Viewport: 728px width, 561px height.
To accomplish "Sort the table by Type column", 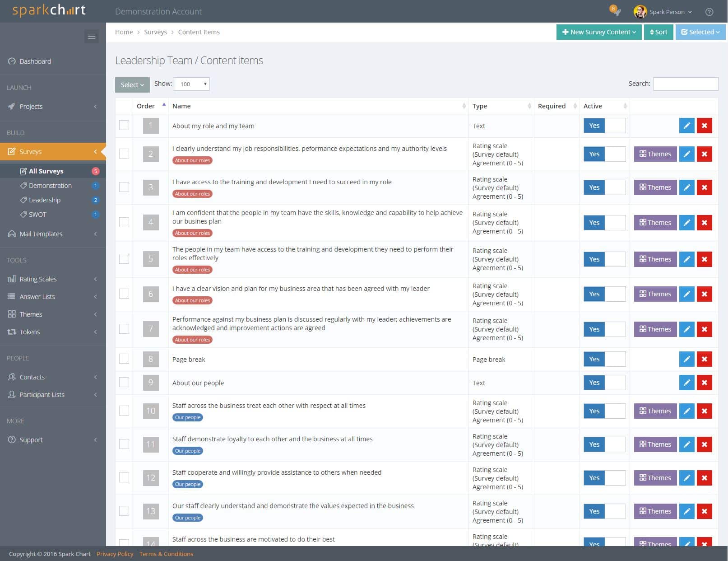I will (501, 106).
